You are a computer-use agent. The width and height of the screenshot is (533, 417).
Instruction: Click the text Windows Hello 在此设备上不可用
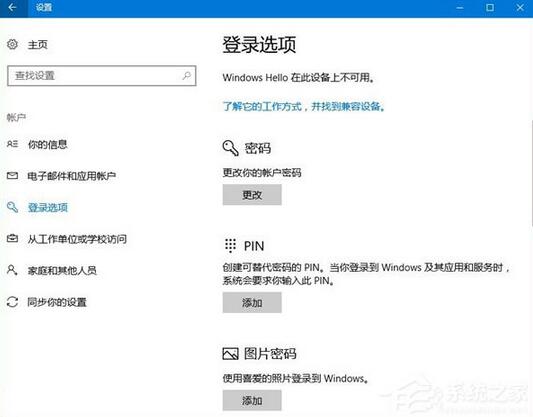(299, 78)
